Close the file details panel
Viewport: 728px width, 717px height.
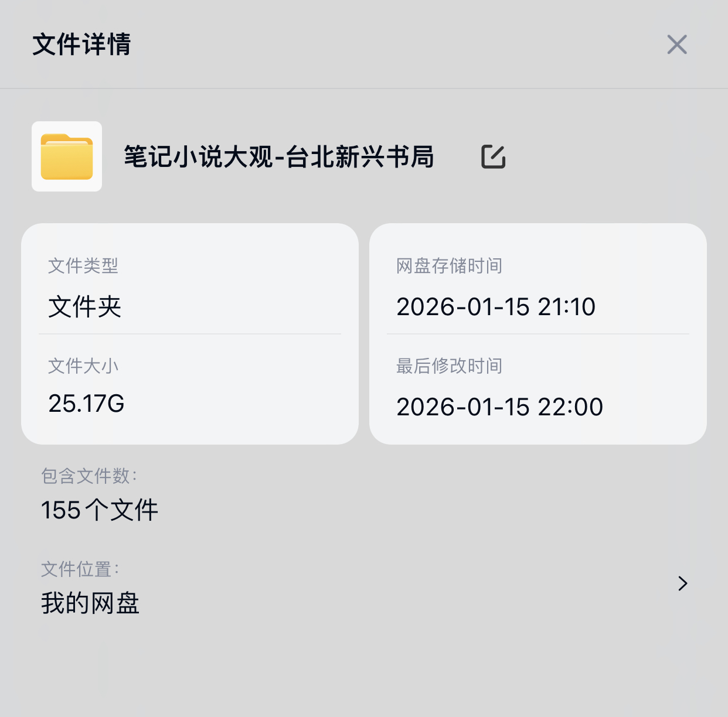click(676, 45)
